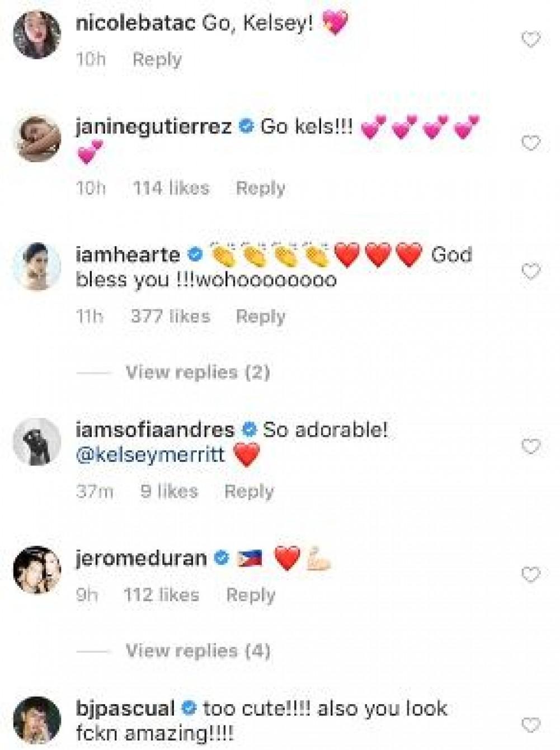
Task: Open the @kelseymerritt mention link
Action: tap(150, 454)
